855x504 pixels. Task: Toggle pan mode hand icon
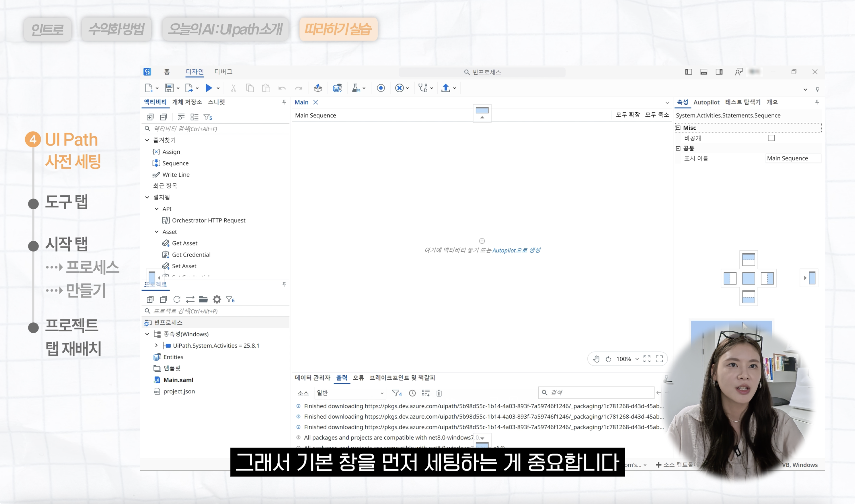tap(597, 359)
